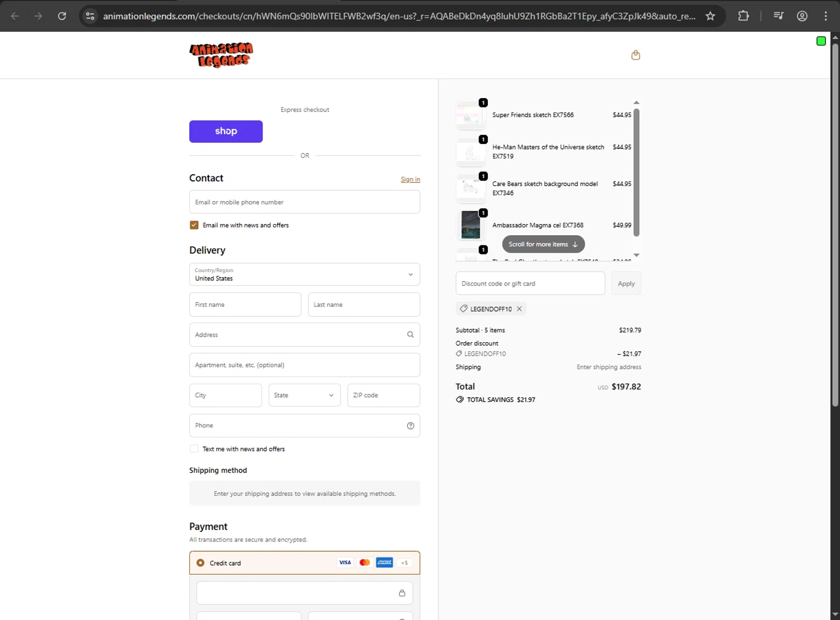Click the green extension indicator square
The width and height of the screenshot is (840, 620).
[x=821, y=41]
